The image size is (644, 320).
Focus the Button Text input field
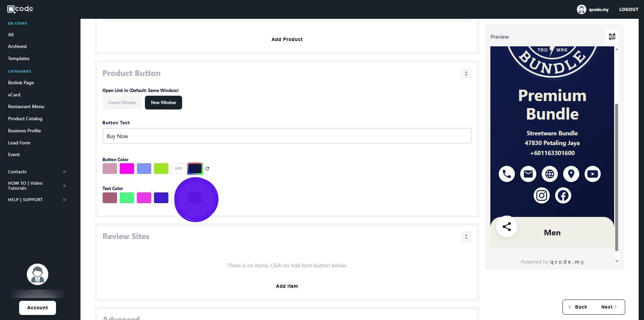pyautogui.click(x=287, y=136)
